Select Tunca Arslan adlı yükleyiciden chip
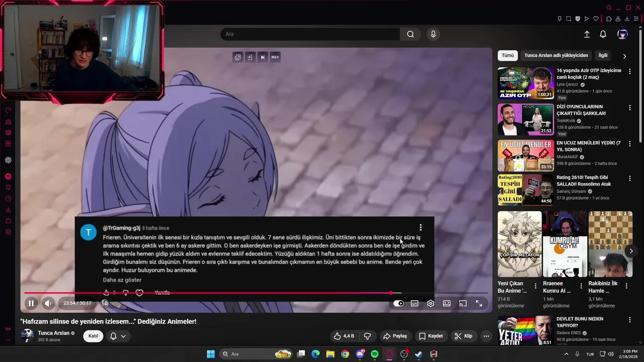This screenshot has width=644, height=362. 556,55
